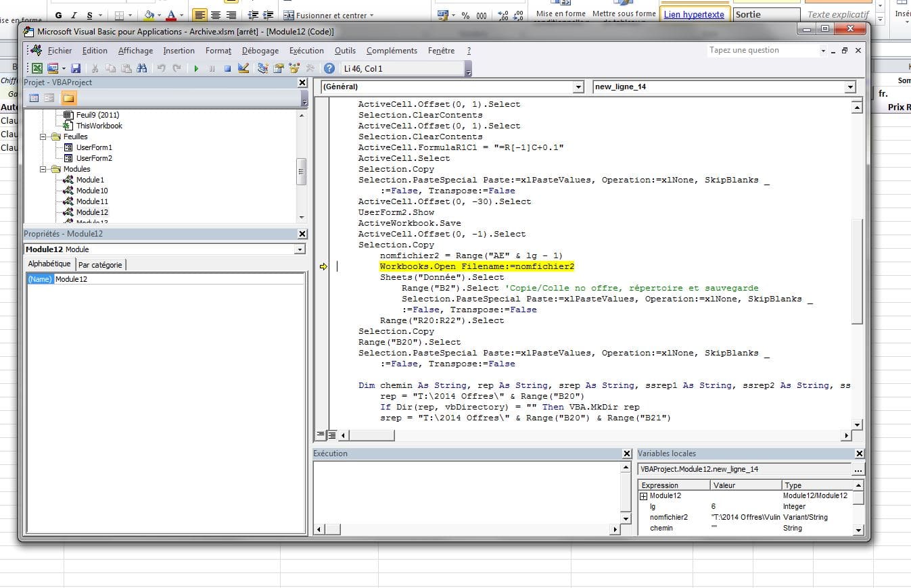Select UserForm2 in the project tree
911x588 pixels.
(93, 158)
